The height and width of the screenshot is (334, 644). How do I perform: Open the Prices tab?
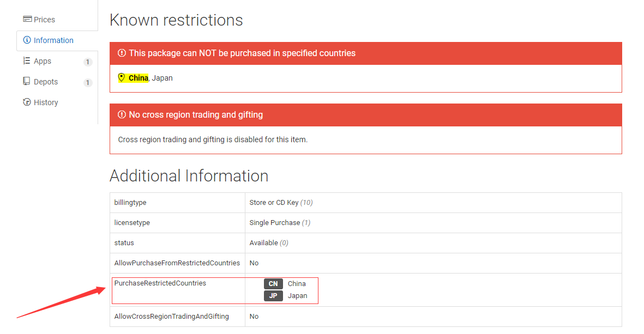[44, 20]
